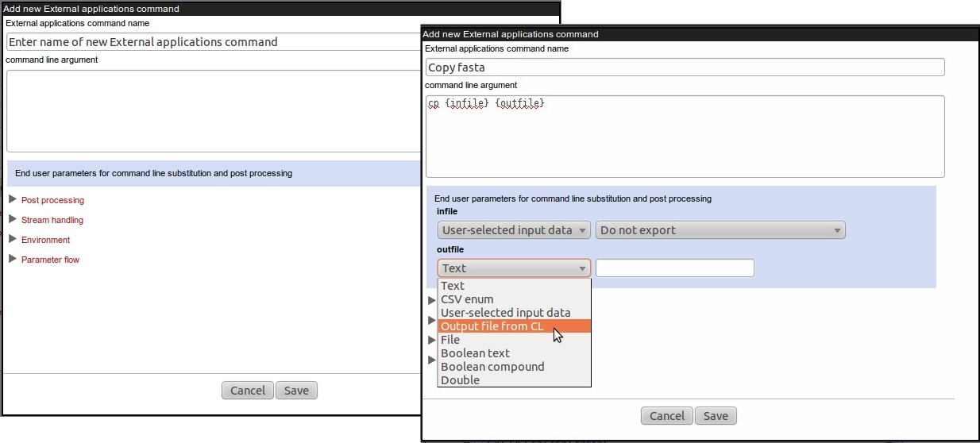This screenshot has width=980, height=443.
Task: Expand Post processing section in left dialog
Action: coord(12,199)
